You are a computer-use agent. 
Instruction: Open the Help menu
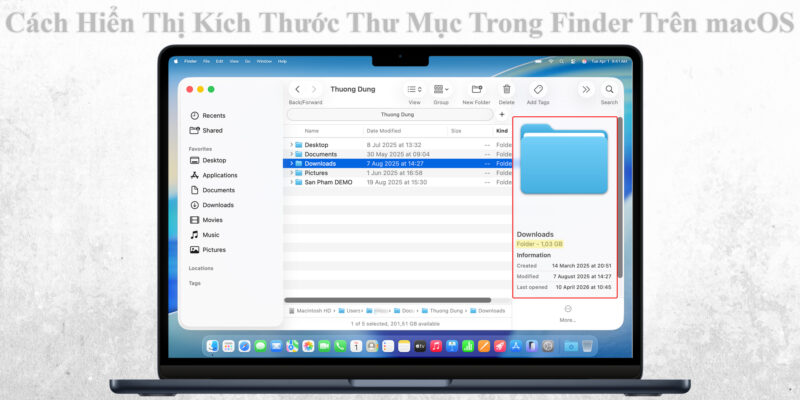coord(282,61)
